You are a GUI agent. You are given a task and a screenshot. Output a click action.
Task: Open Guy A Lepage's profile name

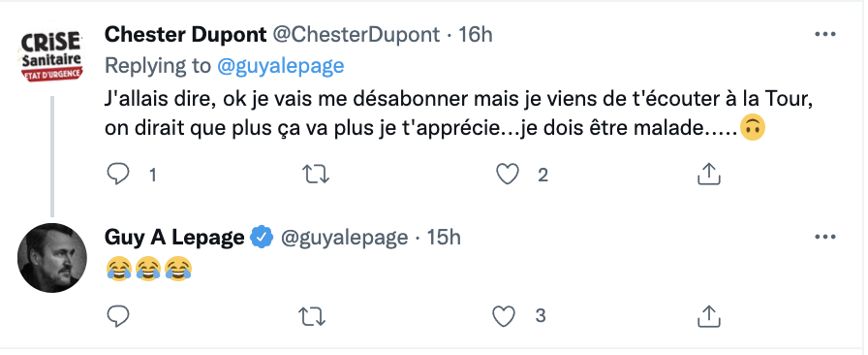point(174,238)
